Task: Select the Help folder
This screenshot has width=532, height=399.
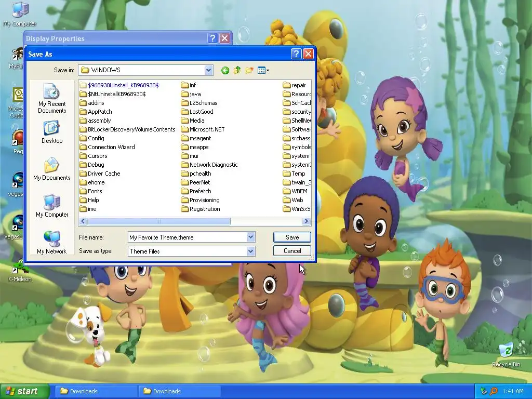Action: (89, 200)
